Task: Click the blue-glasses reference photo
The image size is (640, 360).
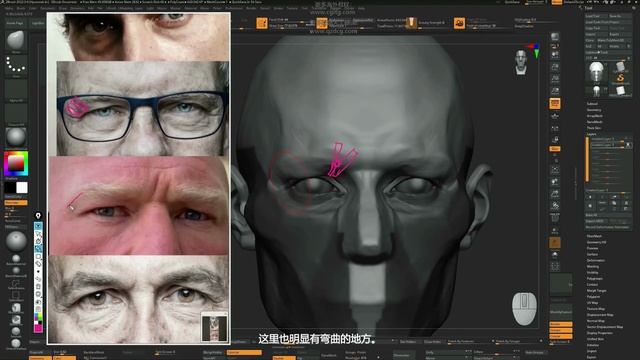Action: 142,109
